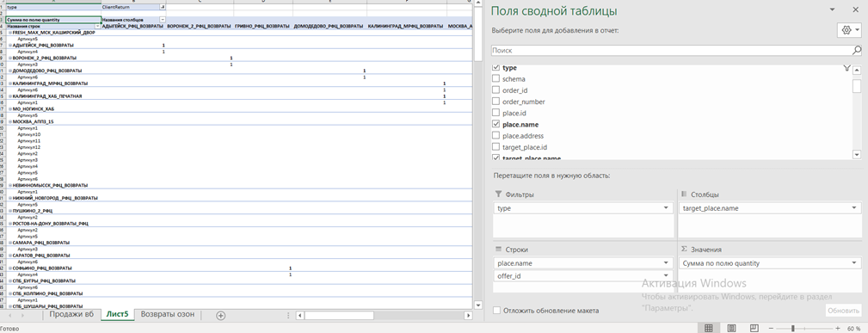The width and height of the screenshot is (868, 333).
Task: Check the place.address field checkbox
Action: 496,136
